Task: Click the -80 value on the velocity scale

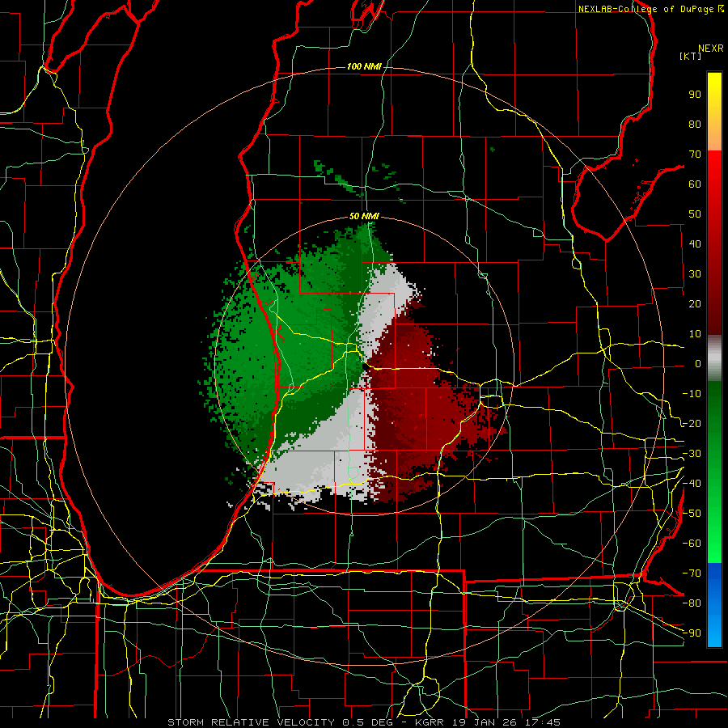Action: [692, 603]
